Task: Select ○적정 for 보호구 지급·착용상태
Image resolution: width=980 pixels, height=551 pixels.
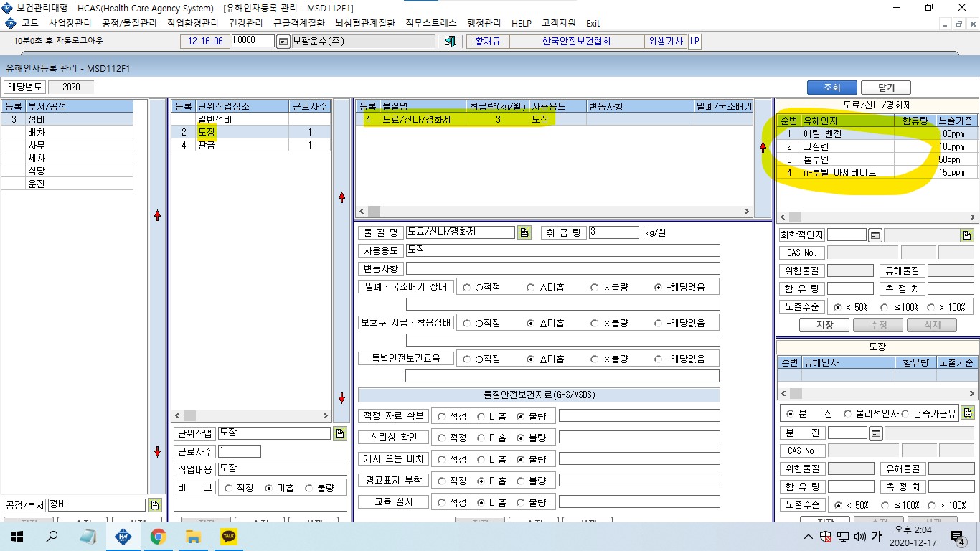Action: (467, 323)
